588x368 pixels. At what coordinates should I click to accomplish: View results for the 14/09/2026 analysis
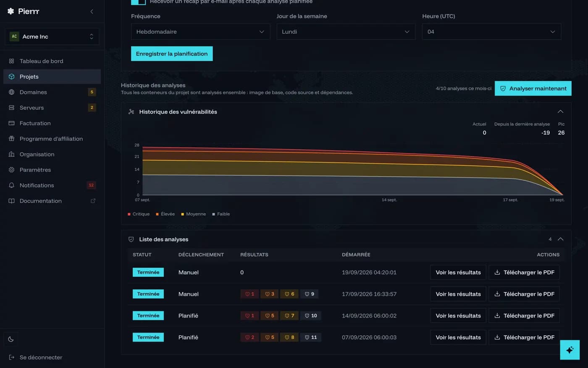tap(458, 316)
